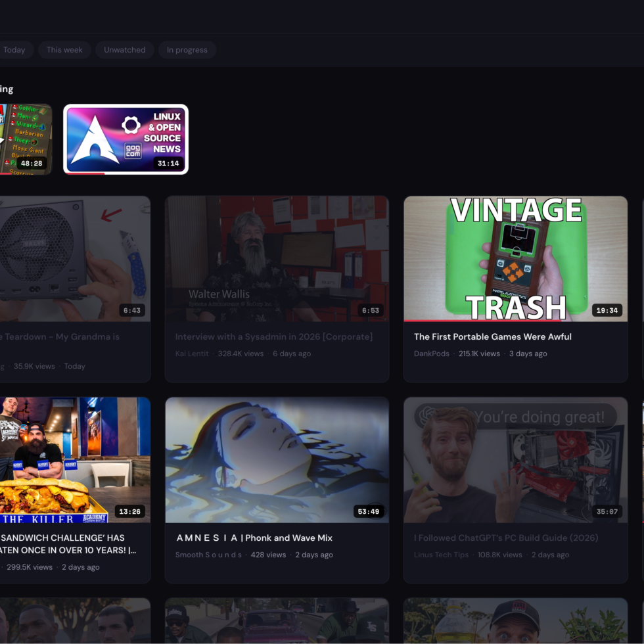Image resolution: width=644 pixels, height=644 pixels.
Task: Click the 13:26 duration badge
Action: 130,512
